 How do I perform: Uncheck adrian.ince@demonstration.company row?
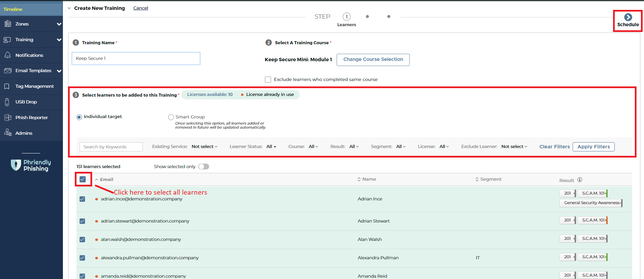point(82,199)
